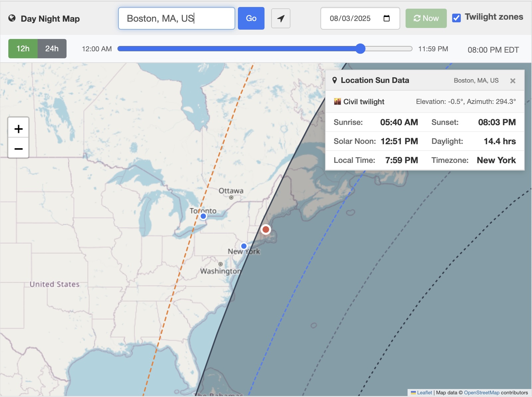
Task: Open the date picker calendar icon
Action: pos(386,18)
